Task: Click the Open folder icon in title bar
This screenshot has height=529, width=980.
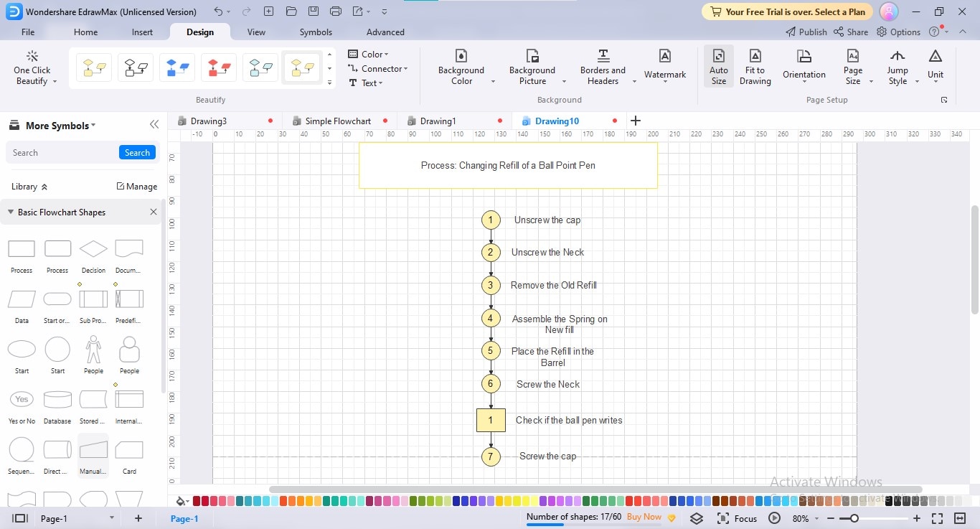Action: coord(291,11)
